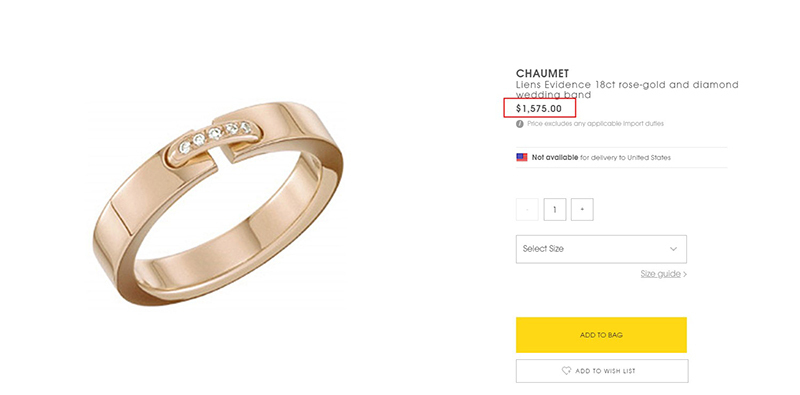This screenshot has width=800, height=395.
Task: Open the Size guide link
Action: click(660, 274)
